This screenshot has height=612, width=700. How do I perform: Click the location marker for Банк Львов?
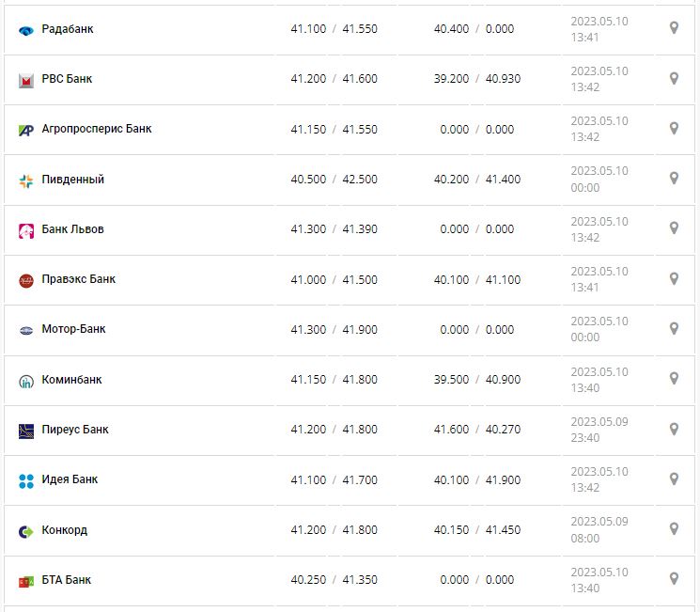click(674, 228)
